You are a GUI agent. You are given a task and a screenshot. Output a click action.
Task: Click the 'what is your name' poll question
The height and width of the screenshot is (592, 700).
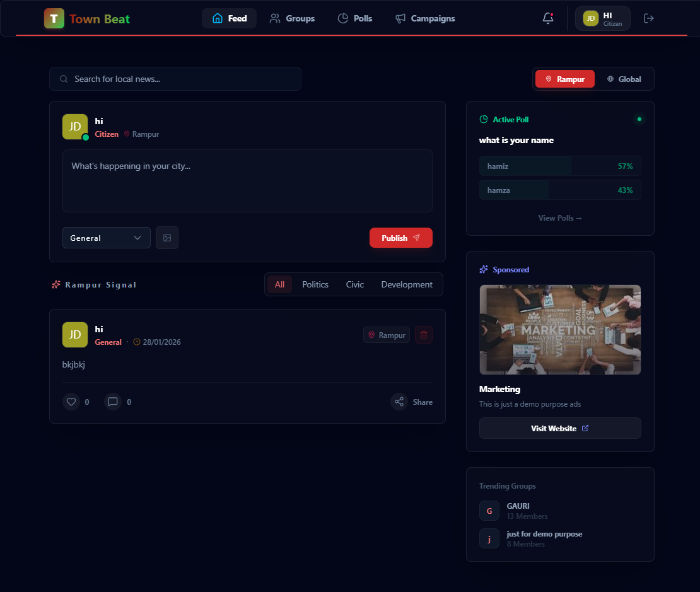point(516,140)
